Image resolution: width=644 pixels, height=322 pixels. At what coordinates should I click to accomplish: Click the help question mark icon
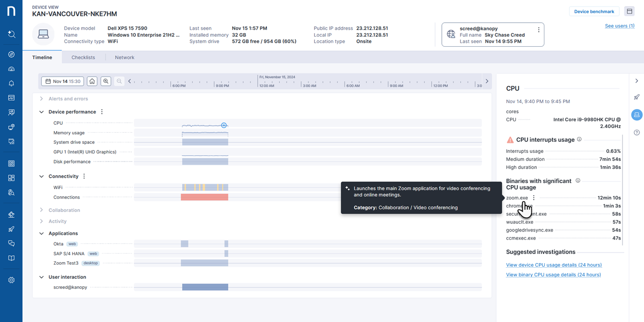[x=636, y=132]
